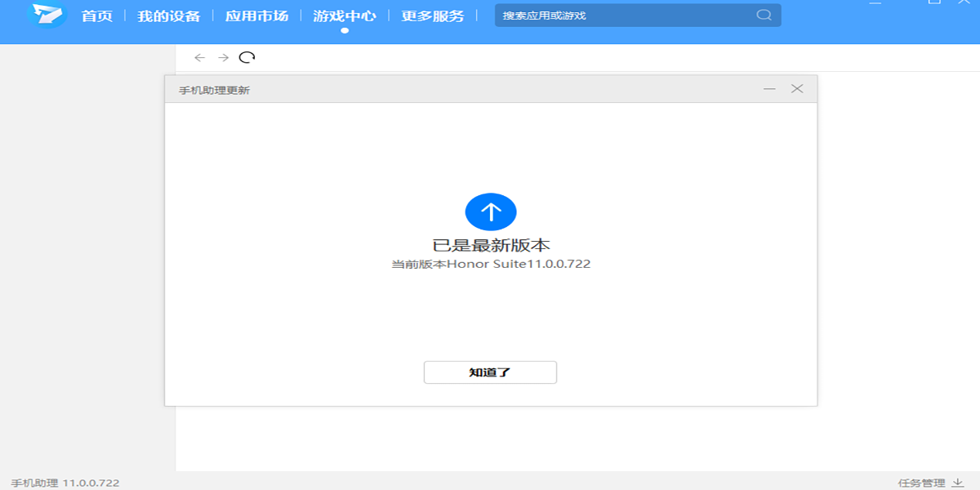Image resolution: width=980 pixels, height=490 pixels.
Task: Select the 游戏中心 tab
Action: coord(345,16)
